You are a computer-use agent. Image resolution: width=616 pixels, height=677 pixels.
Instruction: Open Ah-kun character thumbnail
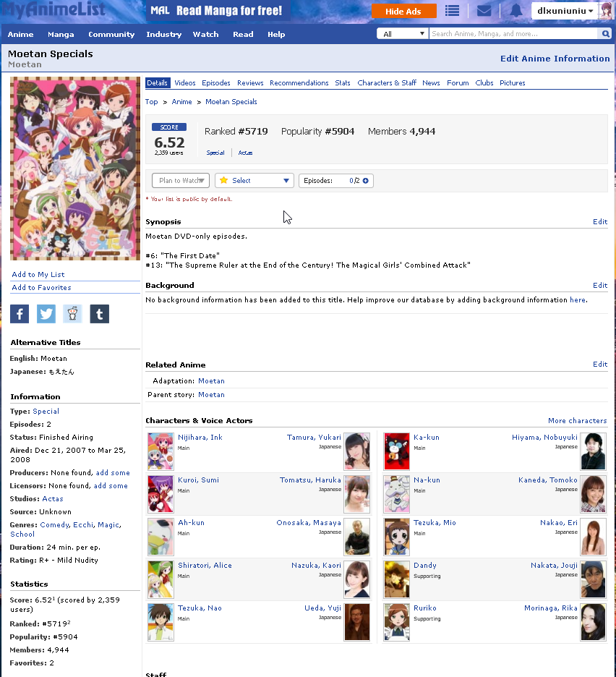pos(161,537)
